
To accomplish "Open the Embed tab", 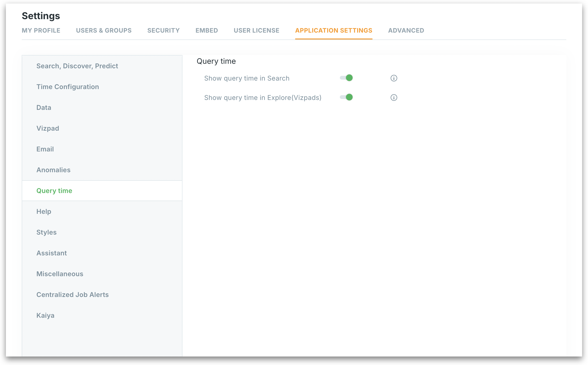I will (x=207, y=30).
